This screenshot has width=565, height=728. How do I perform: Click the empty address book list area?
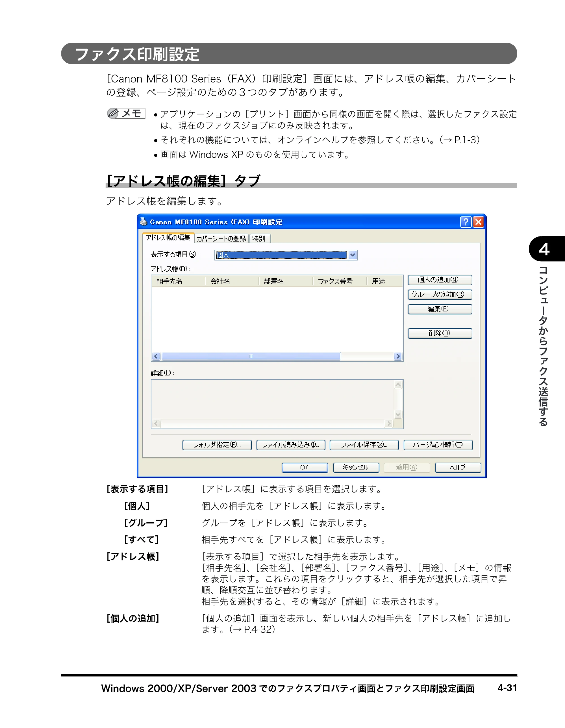(x=277, y=319)
